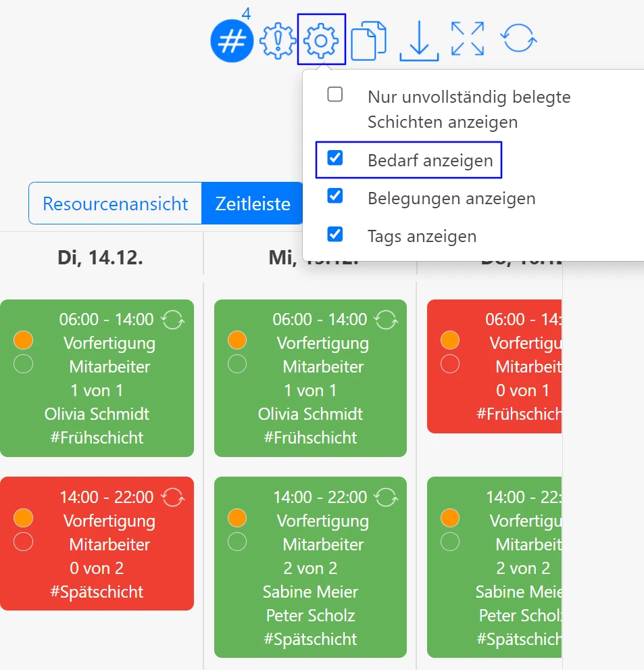Screen dimensions: 644x670
Task: Click the empty status circle on Tuesday's late shift
Action: 24,542
